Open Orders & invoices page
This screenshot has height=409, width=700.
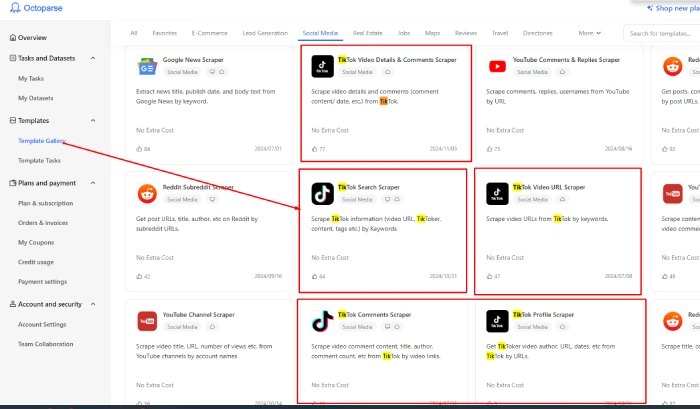[x=43, y=223]
